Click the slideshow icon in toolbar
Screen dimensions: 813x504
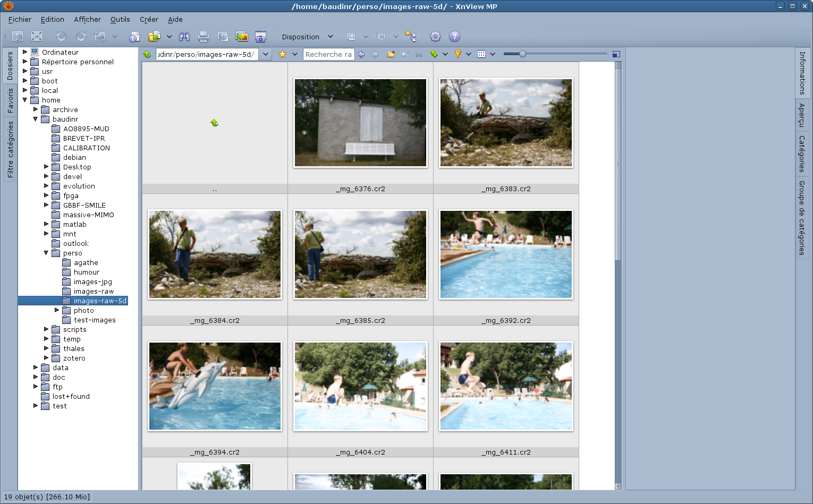pyautogui.click(x=242, y=37)
